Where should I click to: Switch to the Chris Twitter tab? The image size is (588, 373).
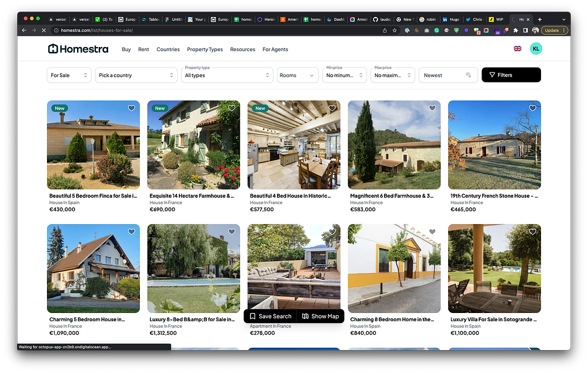click(474, 19)
